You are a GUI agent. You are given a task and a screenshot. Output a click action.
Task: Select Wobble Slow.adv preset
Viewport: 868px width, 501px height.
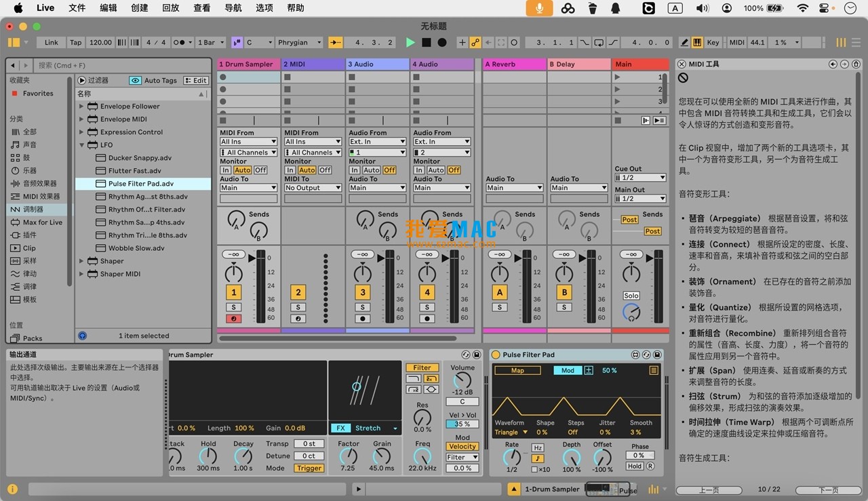(x=136, y=248)
